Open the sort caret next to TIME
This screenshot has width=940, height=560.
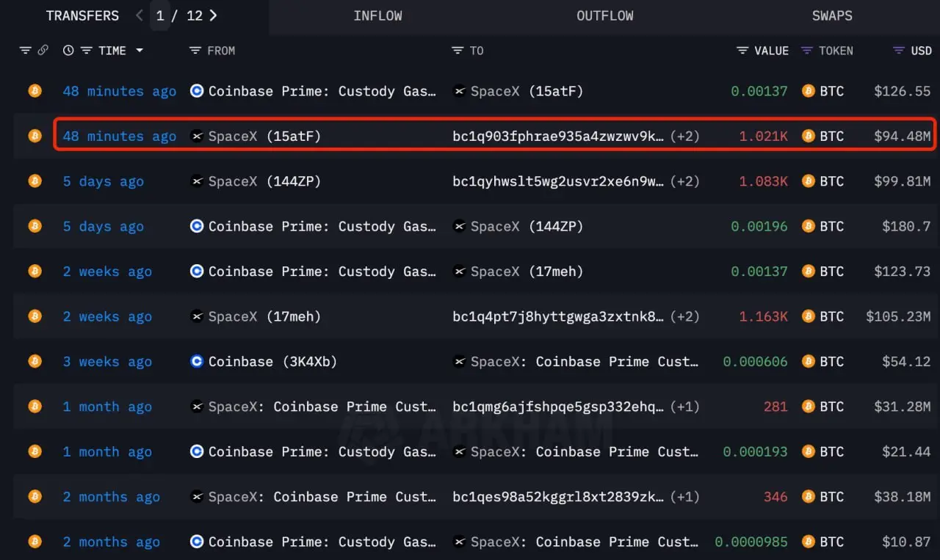[139, 51]
